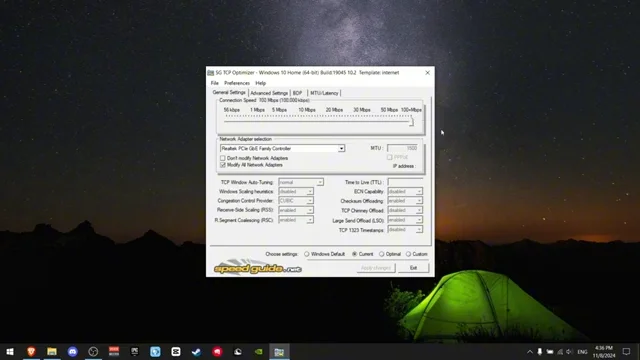The height and width of the screenshot is (360, 640).
Task: Choose Optimal settings radio button
Action: [382, 254]
